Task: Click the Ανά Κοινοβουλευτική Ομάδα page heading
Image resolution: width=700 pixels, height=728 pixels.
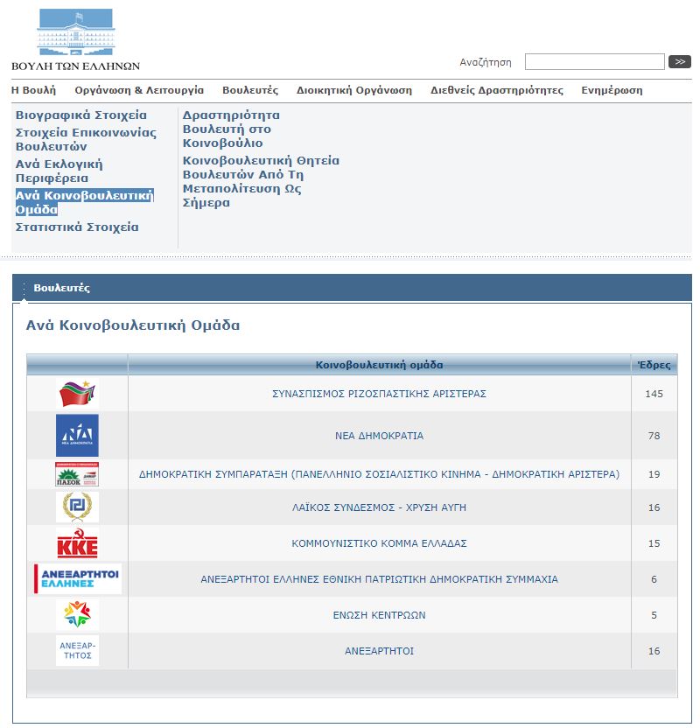Action: click(x=133, y=325)
